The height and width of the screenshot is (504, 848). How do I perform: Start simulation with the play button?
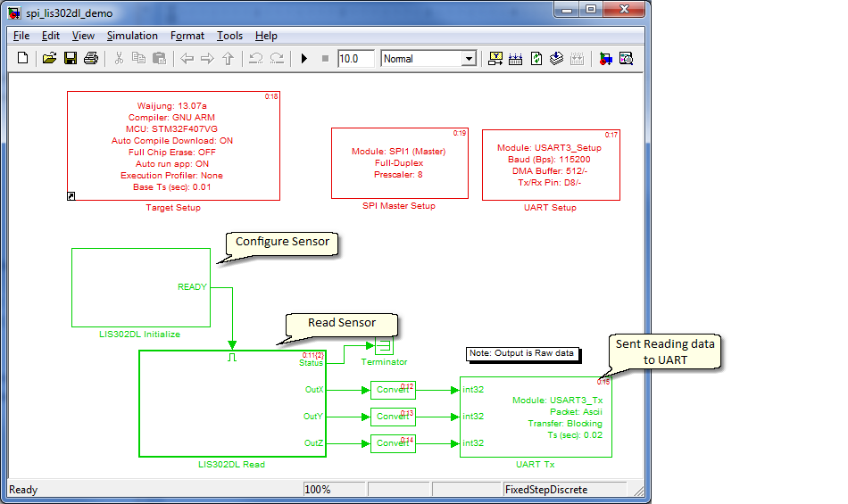[x=303, y=58]
